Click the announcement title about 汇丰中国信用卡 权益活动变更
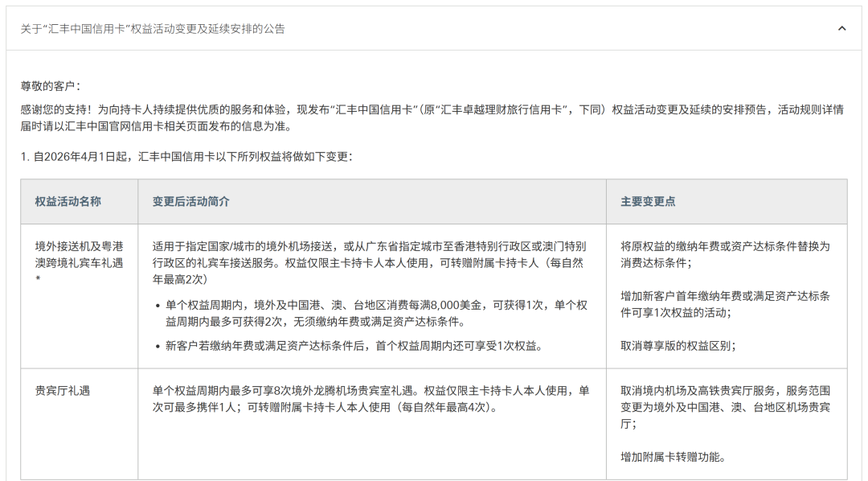The width and height of the screenshot is (868, 481). click(153, 29)
